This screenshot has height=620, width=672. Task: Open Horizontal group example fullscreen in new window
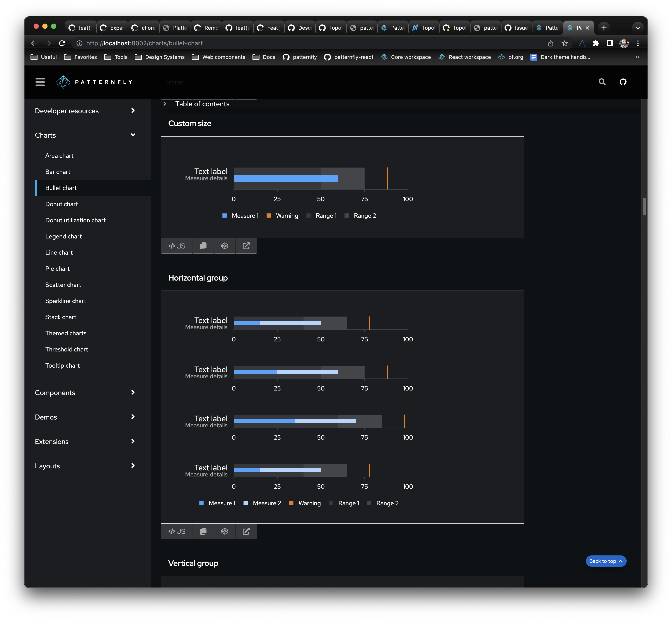246,531
